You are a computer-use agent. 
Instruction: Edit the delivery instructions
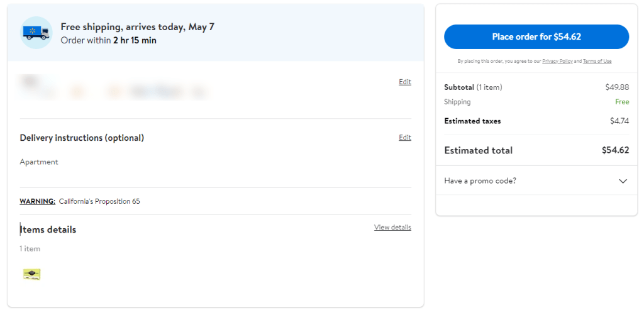405,138
